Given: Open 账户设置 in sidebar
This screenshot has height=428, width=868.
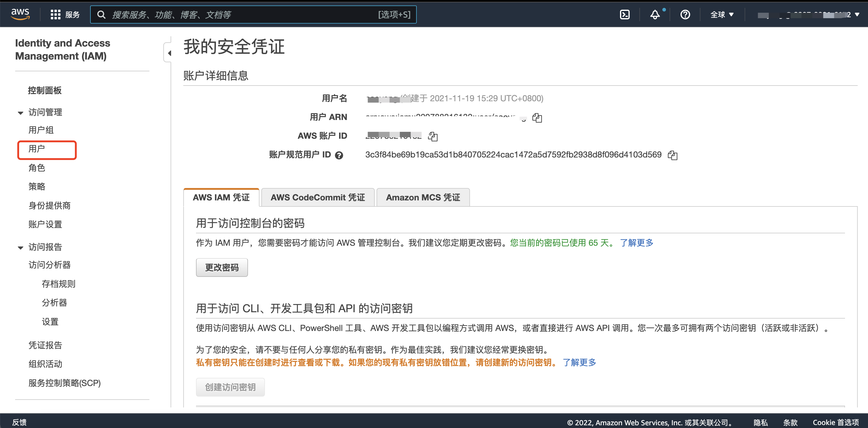Looking at the screenshot, I should (x=45, y=224).
